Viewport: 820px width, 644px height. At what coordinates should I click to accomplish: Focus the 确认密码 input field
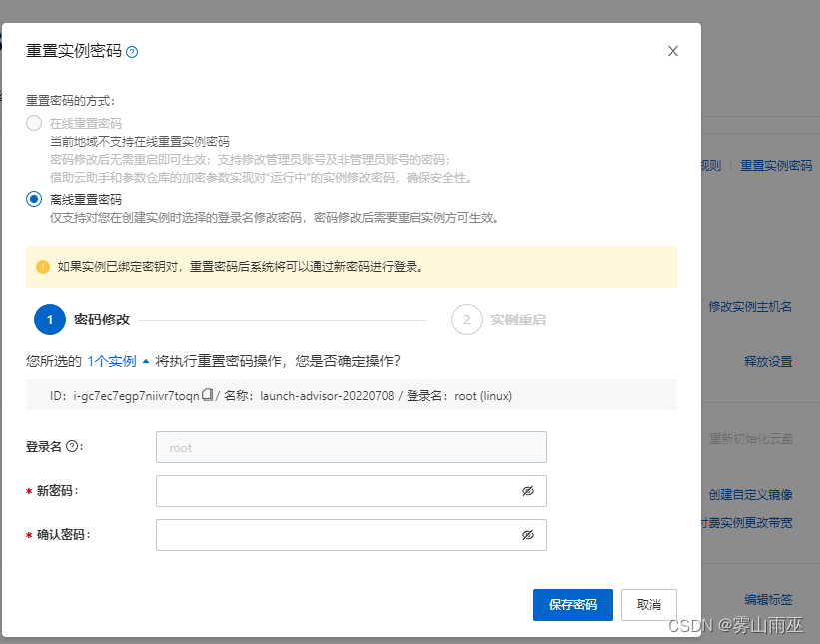click(352, 535)
